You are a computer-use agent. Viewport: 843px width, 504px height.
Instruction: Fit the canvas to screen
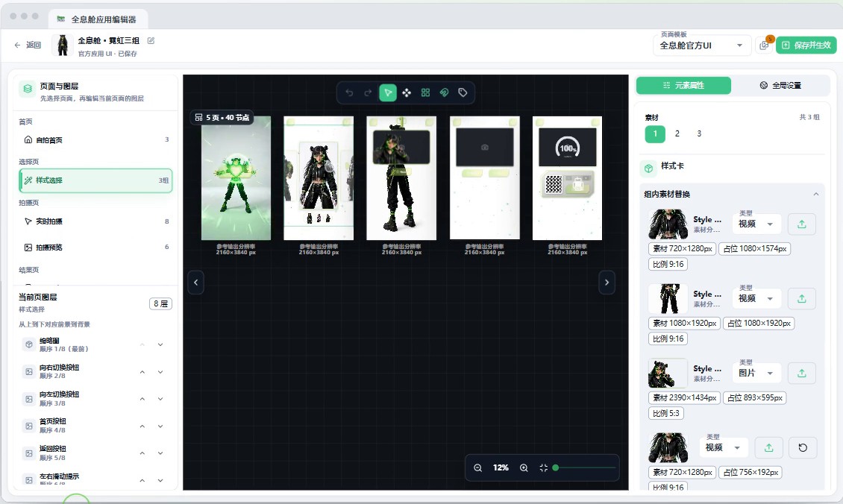(544, 468)
